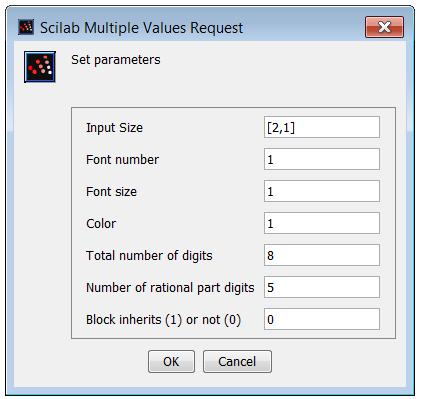
Task: Close the Scilab Multiple Values Request dialog
Action: click(x=384, y=27)
